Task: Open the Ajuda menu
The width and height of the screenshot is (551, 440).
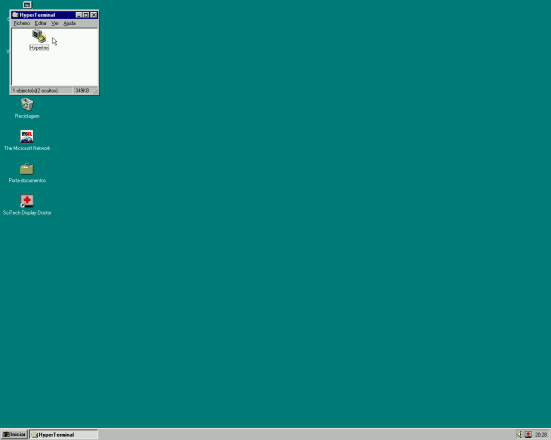Action: point(70,23)
